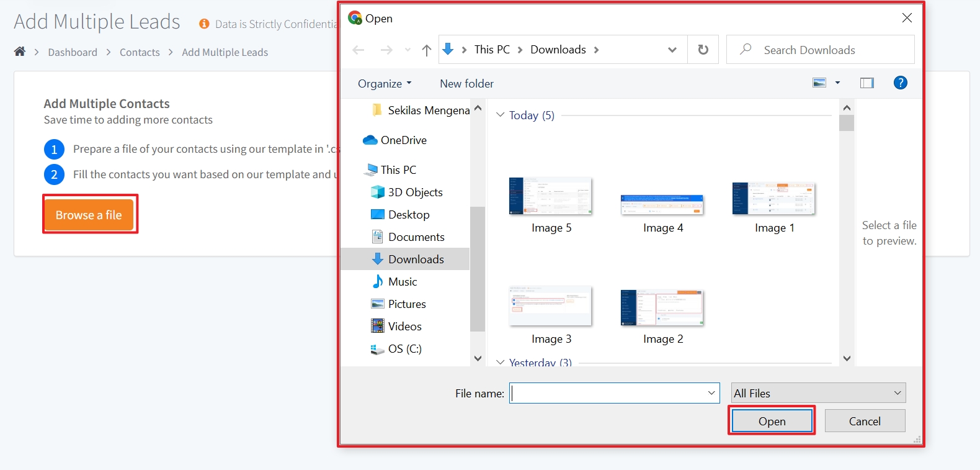Image resolution: width=980 pixels, height=470 pixels.
Task: Click the file list scrollbar down arrow
Action: [847, 358]
